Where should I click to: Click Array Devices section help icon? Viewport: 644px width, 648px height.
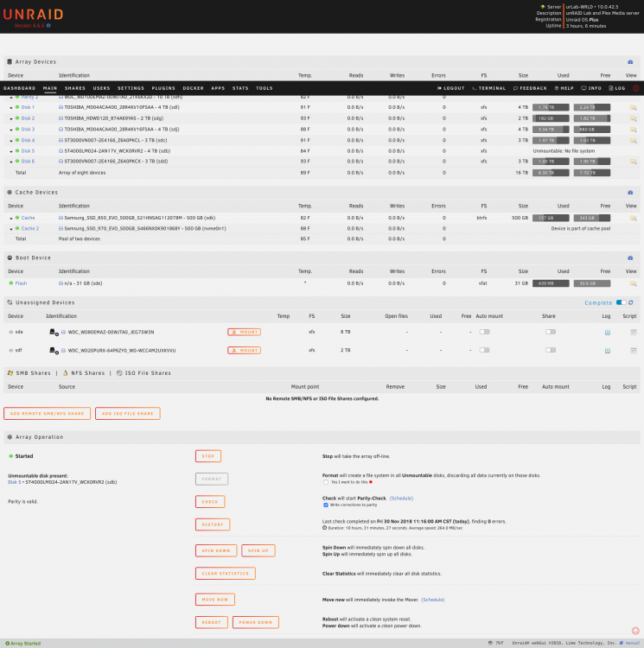630,62
